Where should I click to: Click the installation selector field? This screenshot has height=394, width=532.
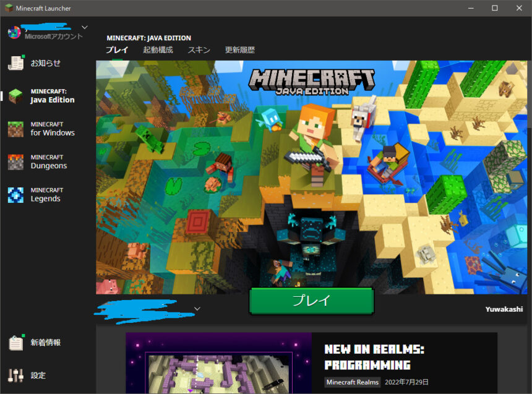pos(147,310)
